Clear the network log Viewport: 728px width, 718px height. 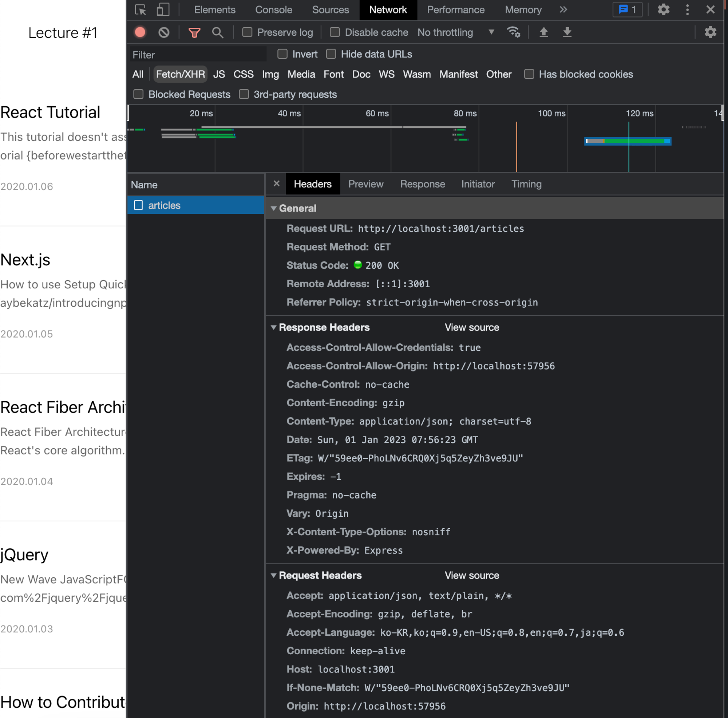[164, 32]
